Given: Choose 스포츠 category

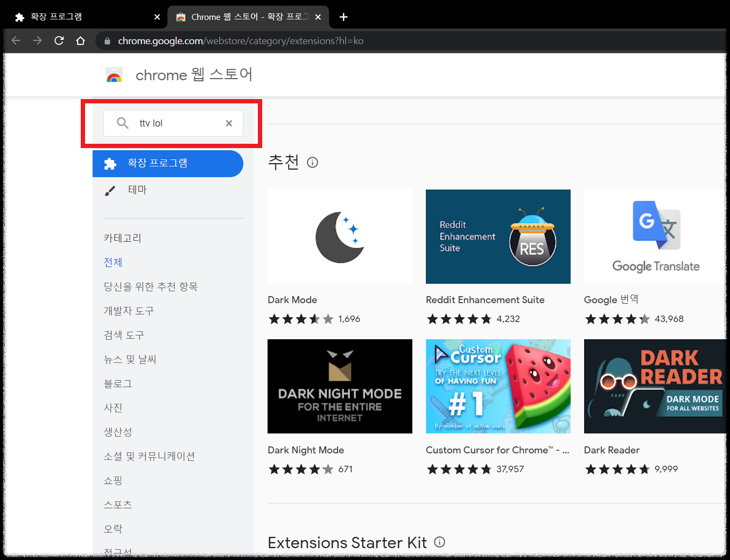Looking at the screenshot, I should coord(118,505).
